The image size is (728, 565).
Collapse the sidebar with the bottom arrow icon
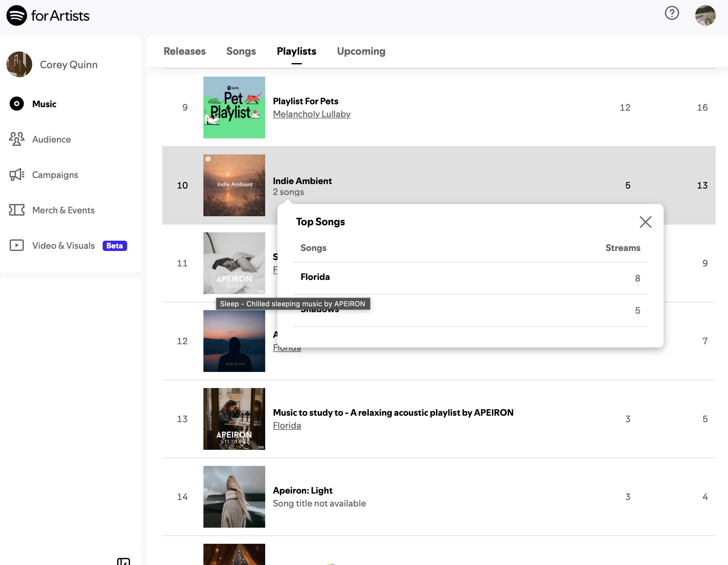[123, 561]
